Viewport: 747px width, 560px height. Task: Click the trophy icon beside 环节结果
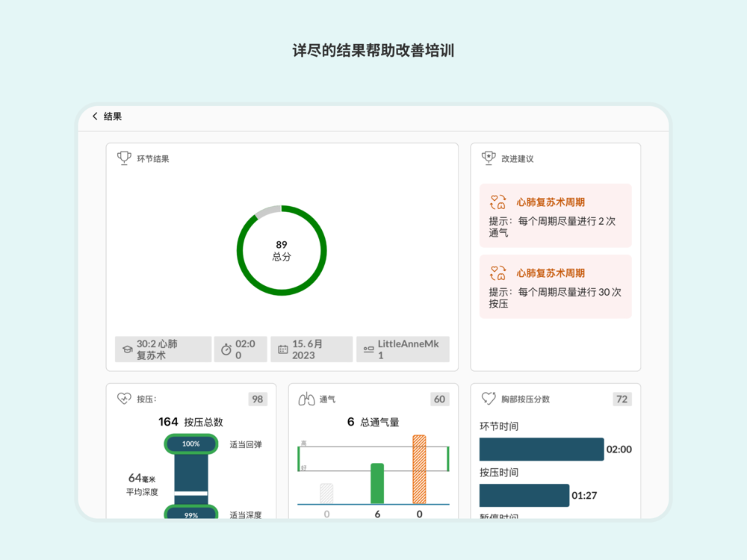click(x=124, y=158)
